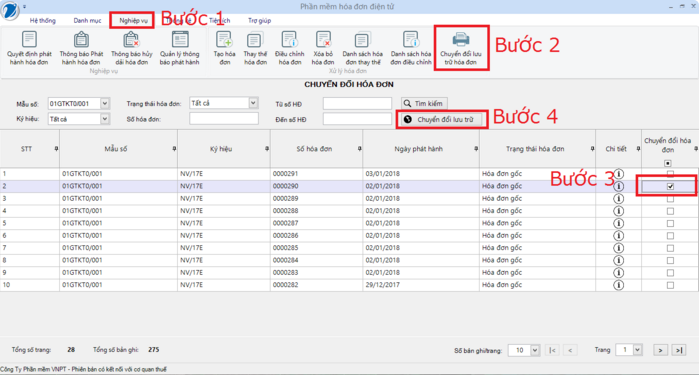This screenshot has width=700, height=375.
Task: Expand Trạng thái hóa đơn dropdown
Action: click(x=254, y=103)
